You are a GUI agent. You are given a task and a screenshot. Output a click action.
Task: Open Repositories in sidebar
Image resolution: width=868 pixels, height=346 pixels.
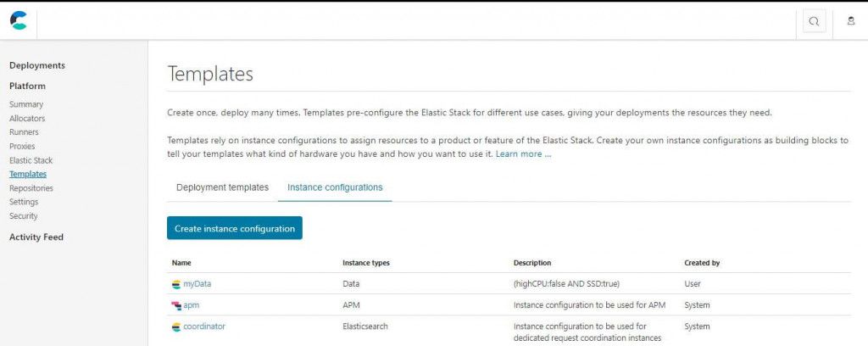31,188
